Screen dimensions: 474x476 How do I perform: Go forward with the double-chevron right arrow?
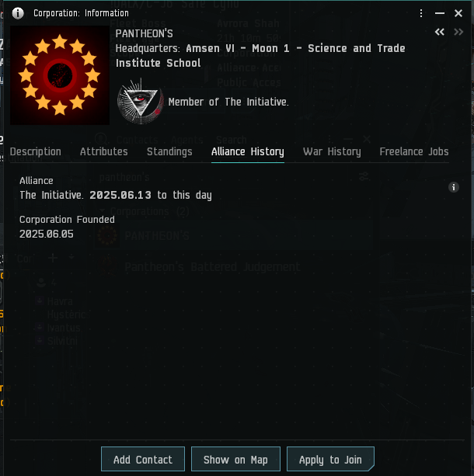458,32
